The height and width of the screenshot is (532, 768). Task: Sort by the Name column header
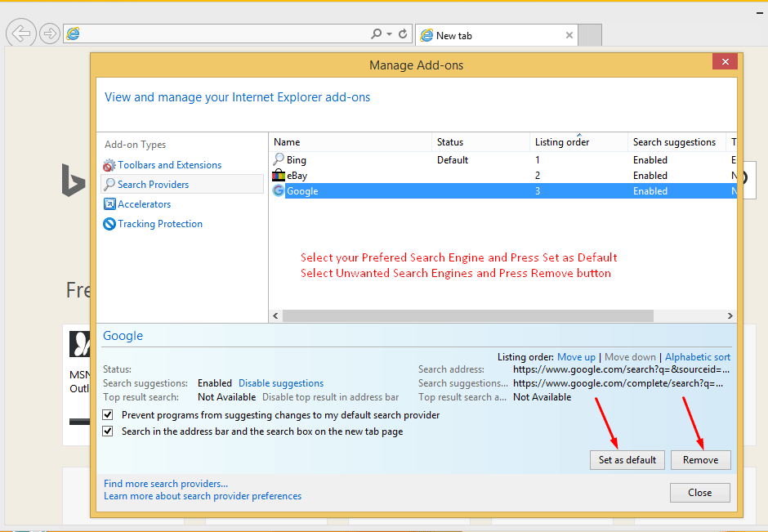pos(351,142)
